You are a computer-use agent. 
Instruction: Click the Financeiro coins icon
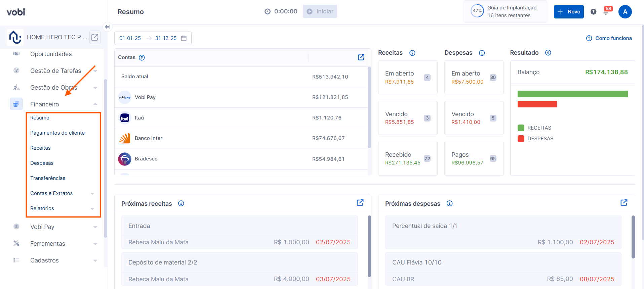(16, 104)
